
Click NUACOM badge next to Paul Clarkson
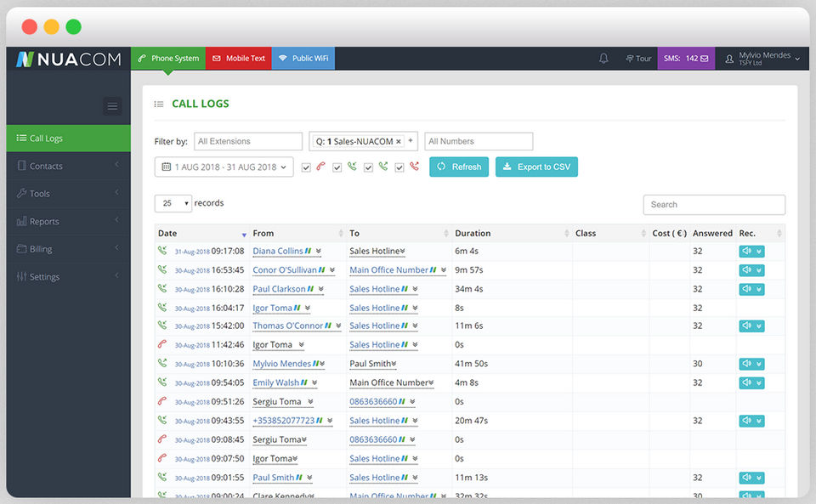coord(311,289)
